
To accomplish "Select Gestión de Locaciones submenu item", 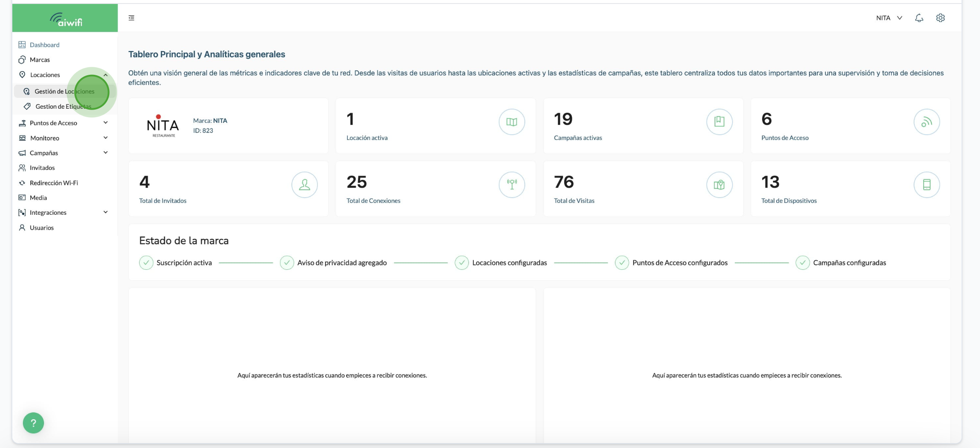I will tap(65, 92).
